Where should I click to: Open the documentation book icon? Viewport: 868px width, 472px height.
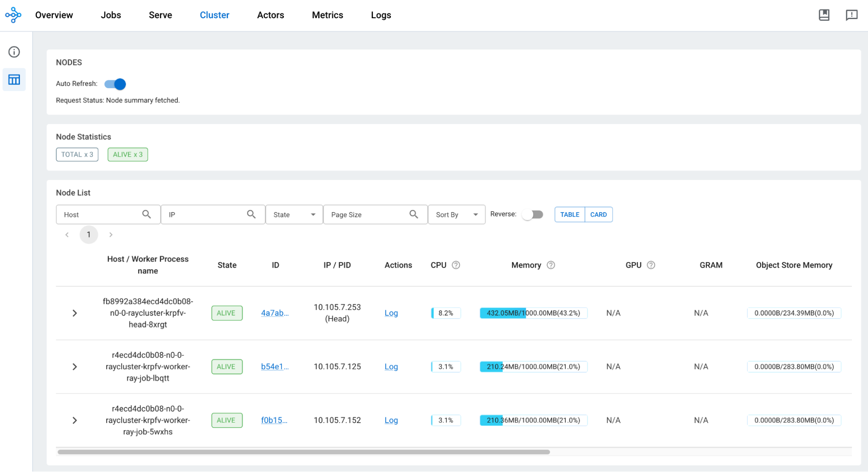coord(824,15)
